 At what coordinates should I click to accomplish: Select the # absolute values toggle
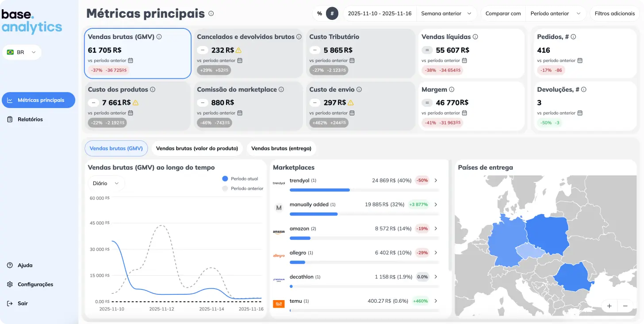332,14
